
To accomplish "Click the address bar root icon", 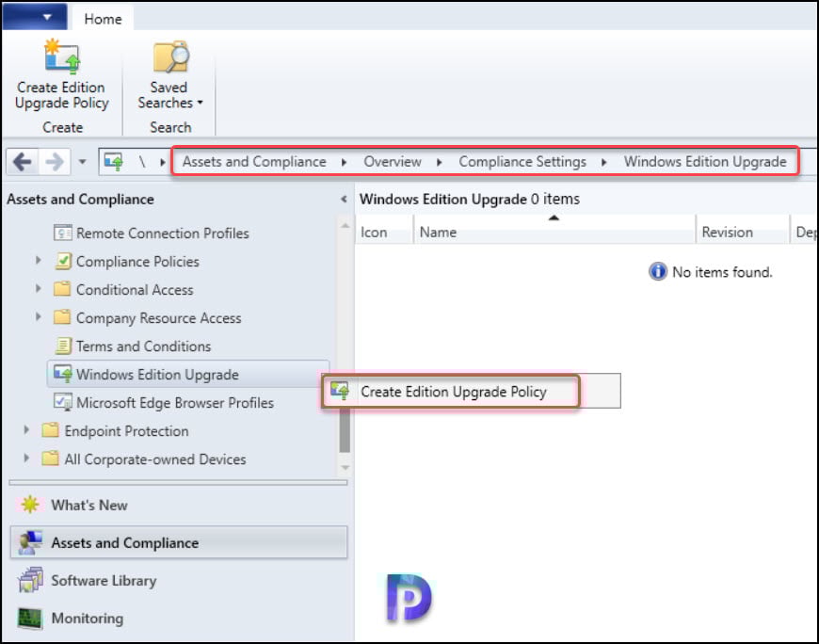I will pyautogui.click(x=114, y=162).
